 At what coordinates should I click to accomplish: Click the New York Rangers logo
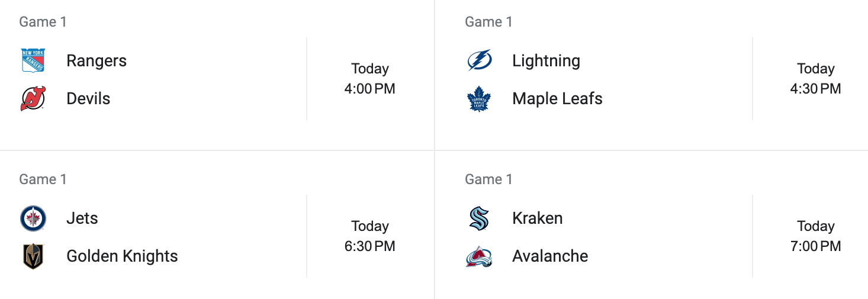[33, 60]
